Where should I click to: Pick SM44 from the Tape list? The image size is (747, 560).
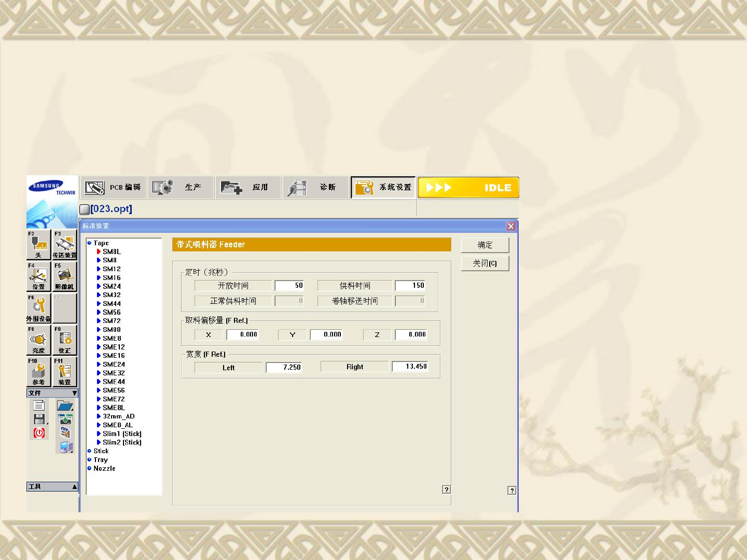click(x=112, y=304)
